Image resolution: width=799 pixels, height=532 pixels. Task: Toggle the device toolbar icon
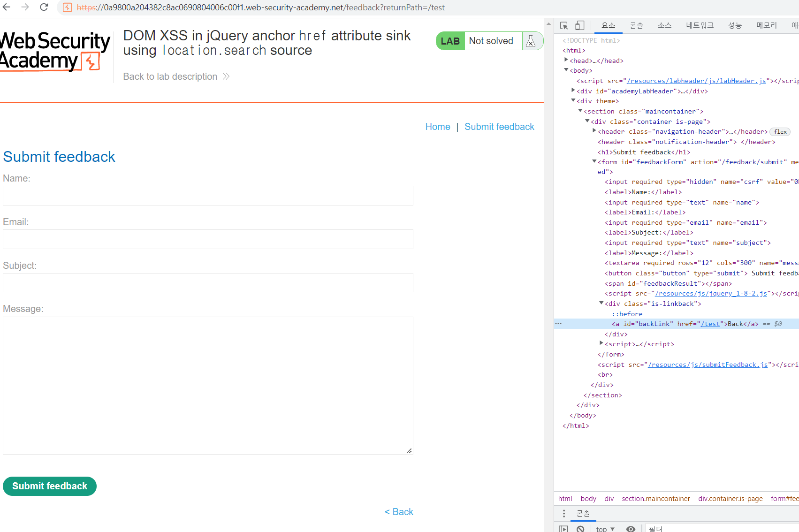coord(580,25)
